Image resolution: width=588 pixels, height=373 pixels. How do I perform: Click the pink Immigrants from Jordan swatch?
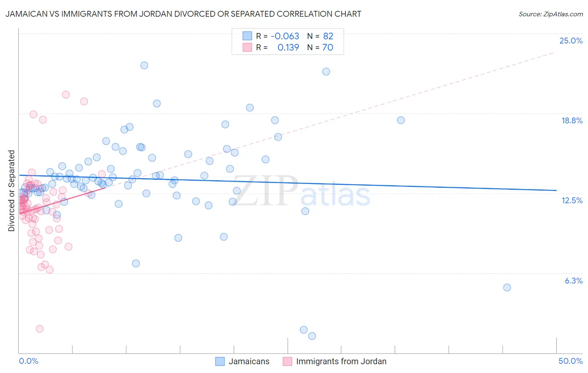point(287,361)
